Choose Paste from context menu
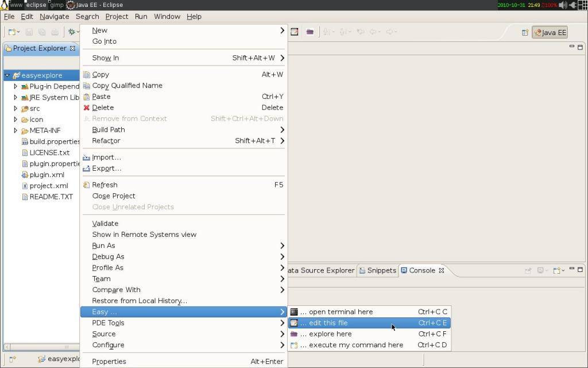Viewport: 588px width, 368px height. pyautogui.click(x=184, y=97)
